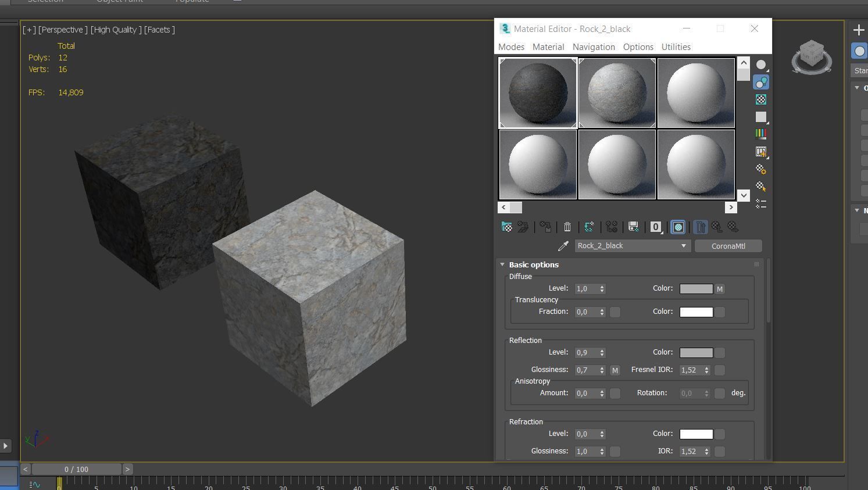Image resolution: width=868 pixels, height=490 pixels.
Task: Click the Reflection Color map slot button
Action: [x=720, y=353]
